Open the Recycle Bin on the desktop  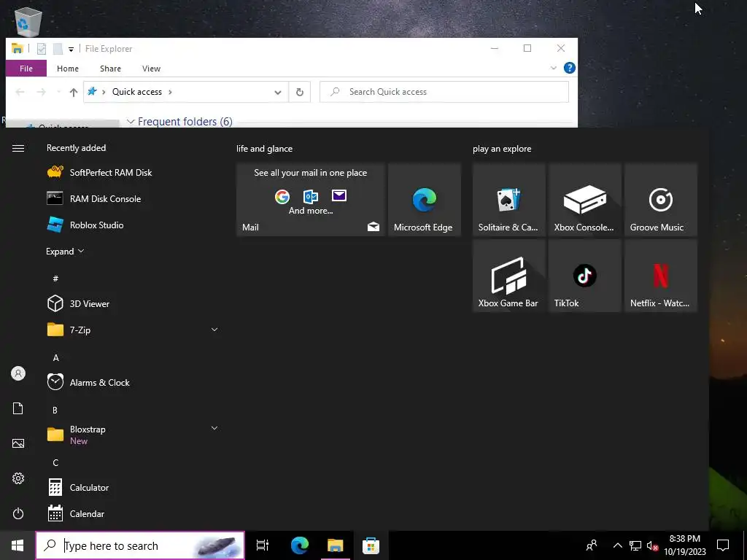point(28,22)
